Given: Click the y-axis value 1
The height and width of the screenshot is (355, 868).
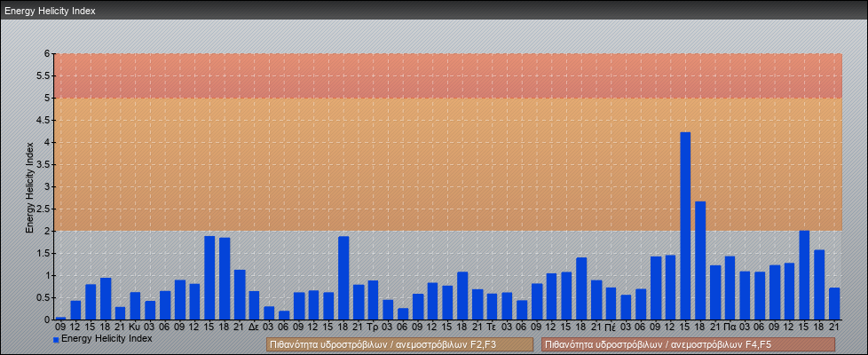Looking at the screenshot, I should [x=47, y=275].
